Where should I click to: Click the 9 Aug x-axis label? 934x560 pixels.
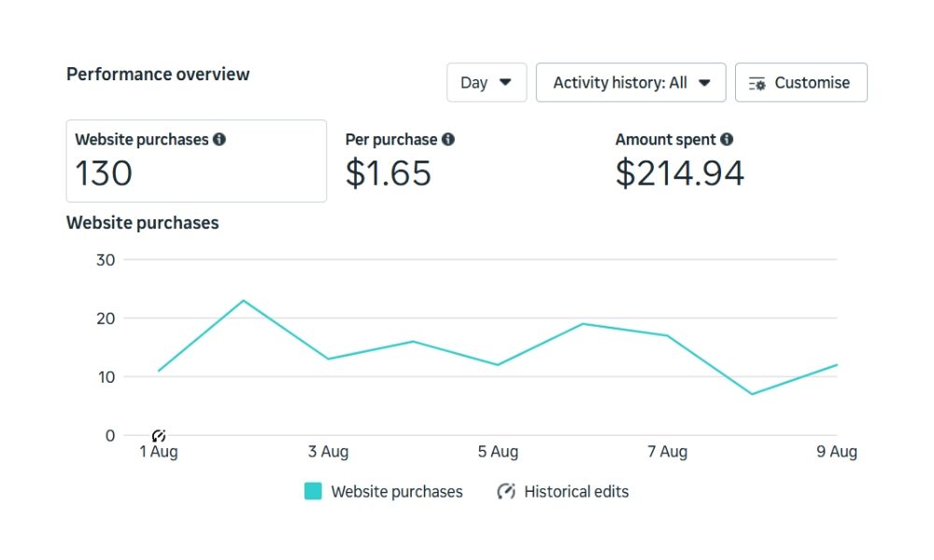point(837,452)
